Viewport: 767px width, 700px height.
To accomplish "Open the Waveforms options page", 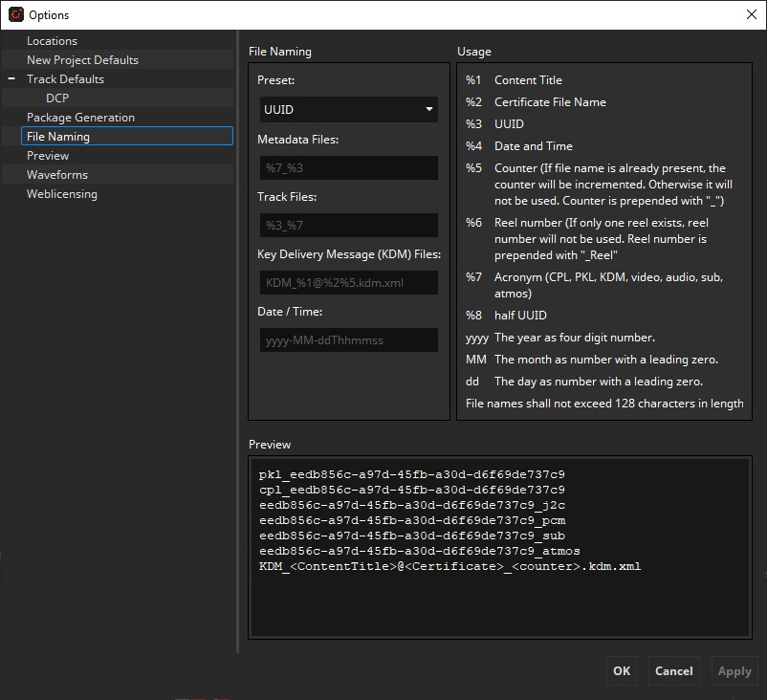I will [x=57, y=175].
